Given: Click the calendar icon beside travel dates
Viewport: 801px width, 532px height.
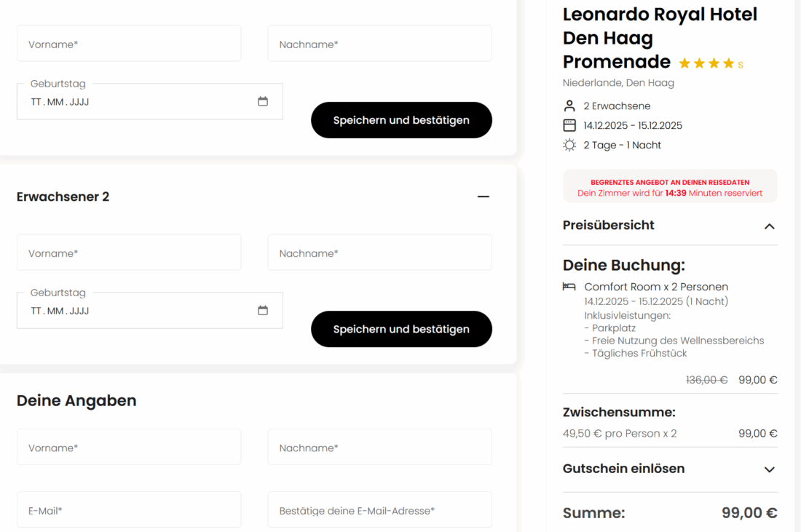Looking at the screenshot, I should point(569,125).
